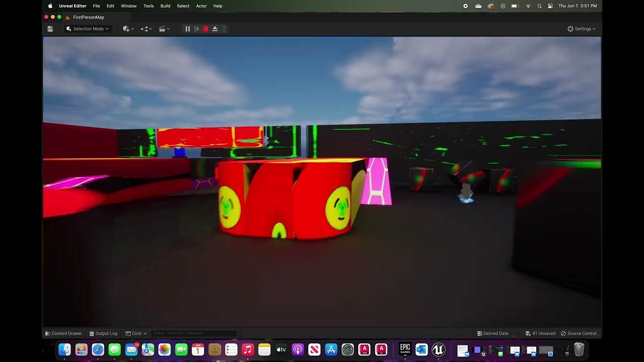This screenshot has height=362, width=644.
Task: Open the Add Actor dropdown
Action: coord(128,29)
